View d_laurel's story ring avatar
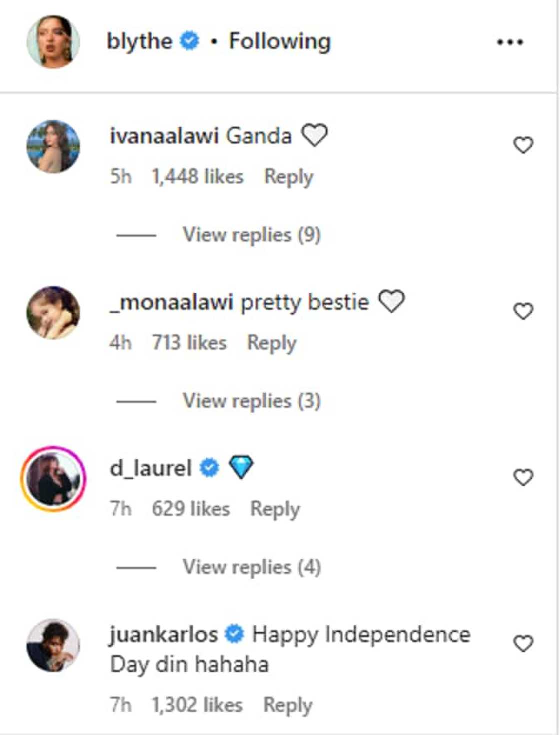Image resolution: width=560 pixels, height=735 pixels. (x=53, y=478)
